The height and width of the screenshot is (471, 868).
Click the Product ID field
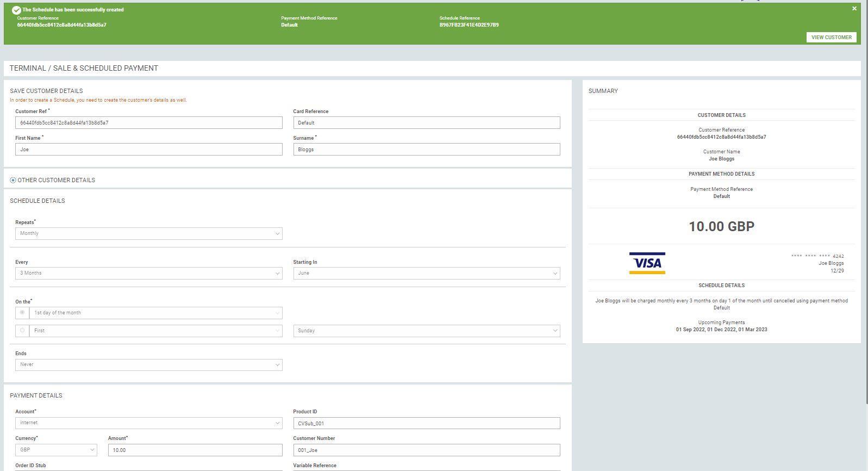coord(426,423)
